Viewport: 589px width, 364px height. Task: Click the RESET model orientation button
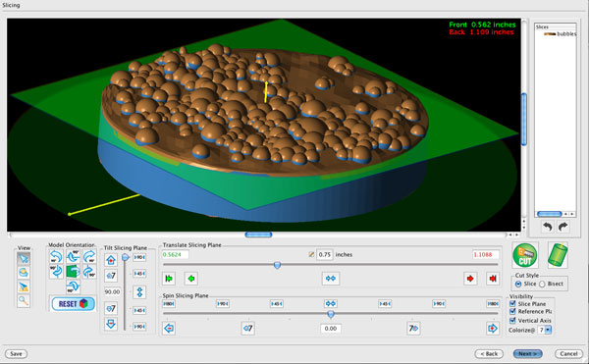pyautogui.click(x=74, y=303)
